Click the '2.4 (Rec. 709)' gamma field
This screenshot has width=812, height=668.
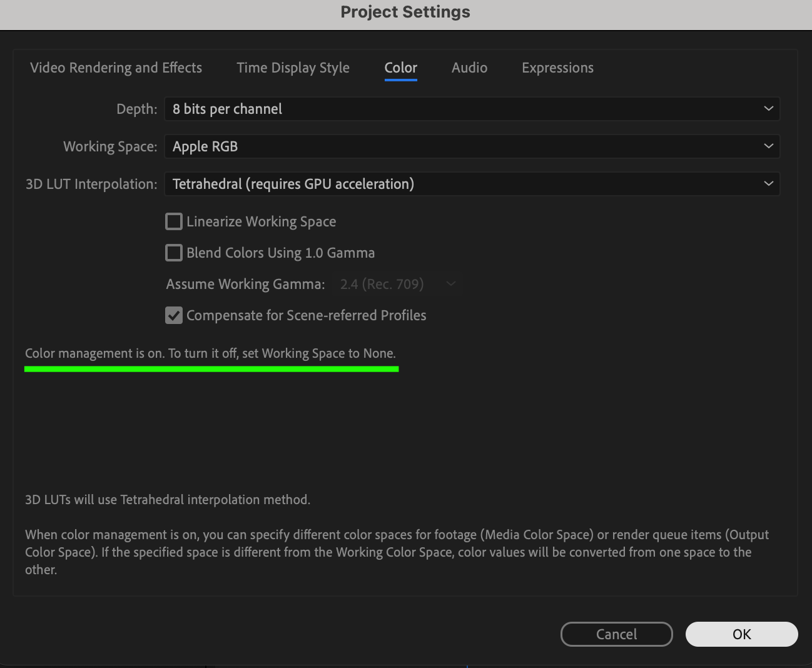[x=382, y=284]
